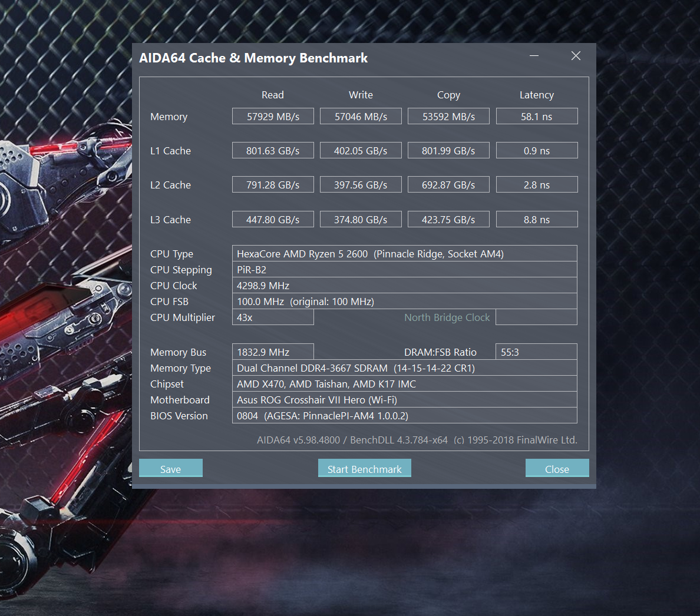This screenshot has width=700, height=616.
Task: Click the AIDA64 version text at the bottom
Action: (x=417, y=440)
